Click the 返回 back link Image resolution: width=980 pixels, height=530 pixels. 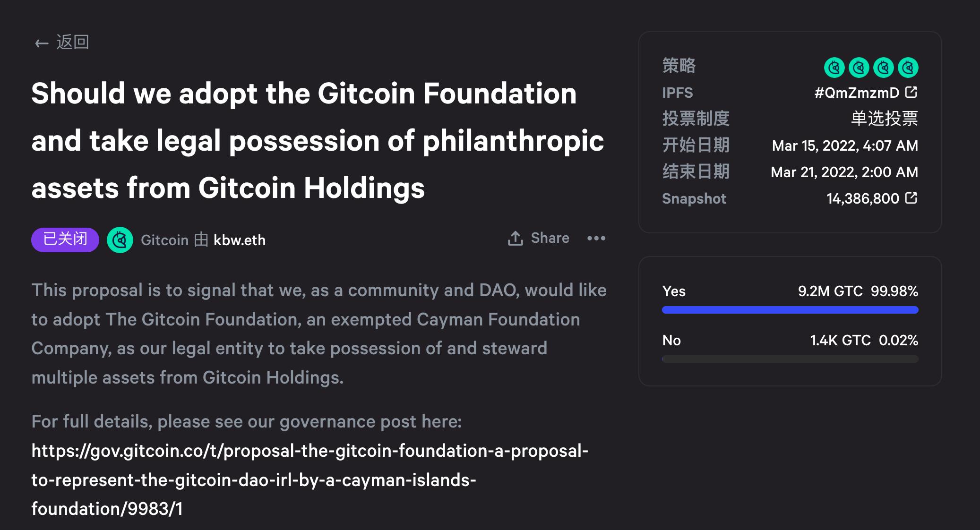pyautogui.click(x=73, y=43)
